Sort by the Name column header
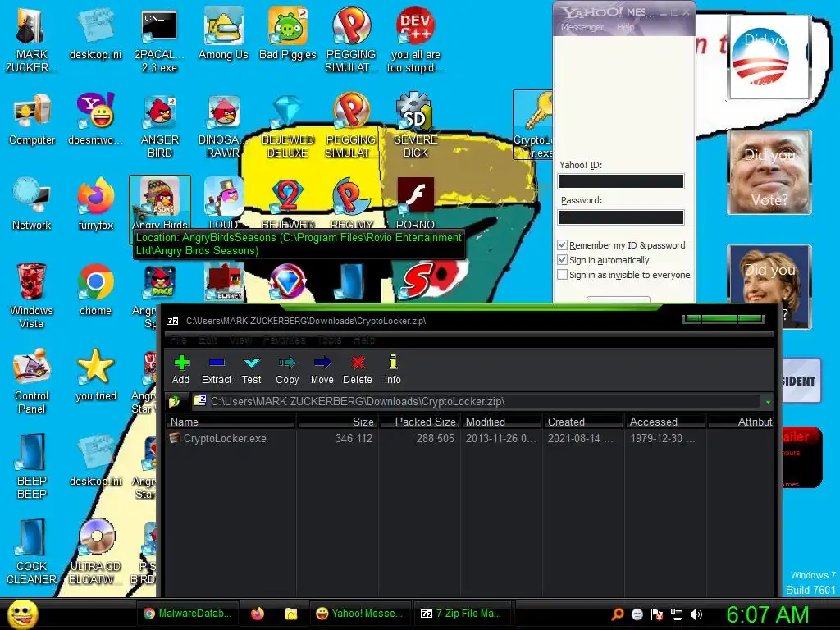840x630 pixels. [231, 422]
